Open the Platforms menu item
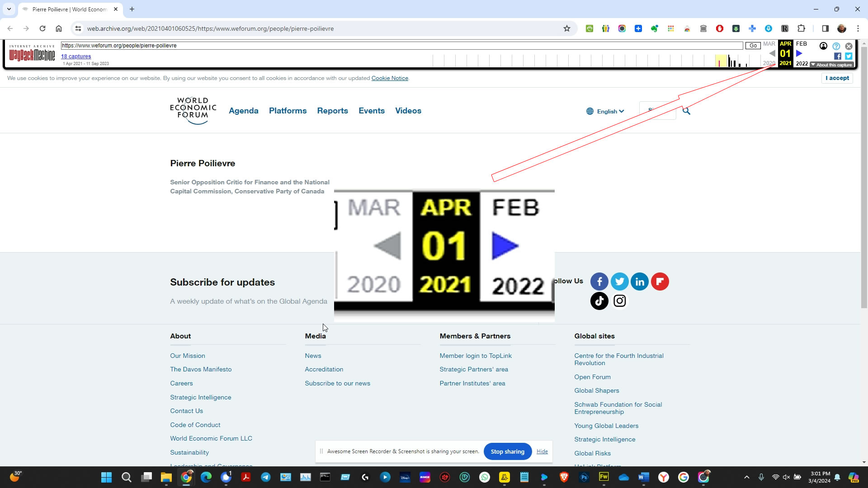The height and width of the screenshot is (488, 868). (x=288, y=111)
